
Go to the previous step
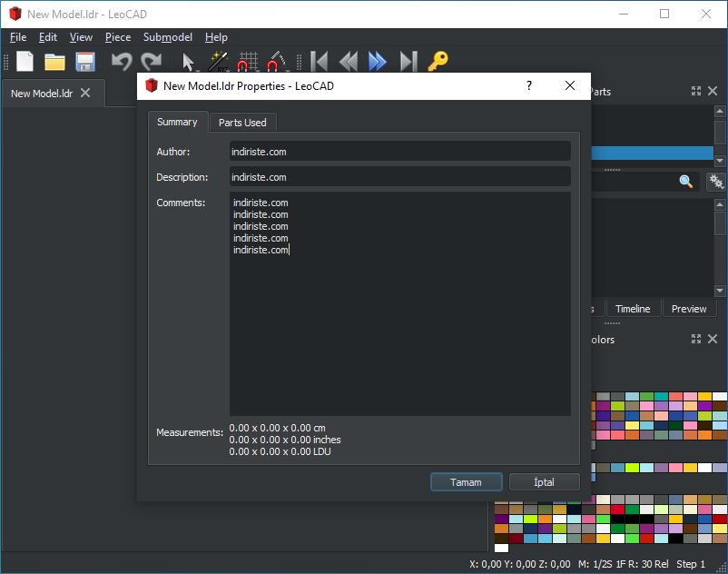pyautogui.click(x=349, y=61)
